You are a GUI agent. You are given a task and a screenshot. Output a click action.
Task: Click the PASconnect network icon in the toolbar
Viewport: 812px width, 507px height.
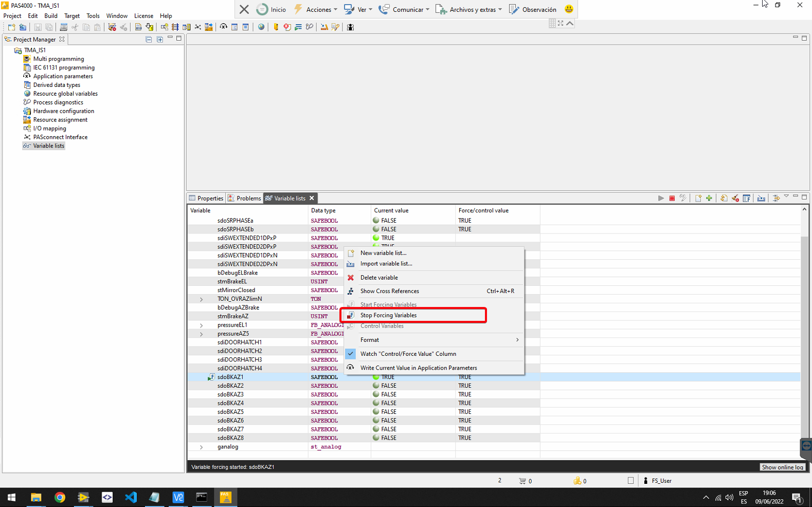tap(197, 27)
